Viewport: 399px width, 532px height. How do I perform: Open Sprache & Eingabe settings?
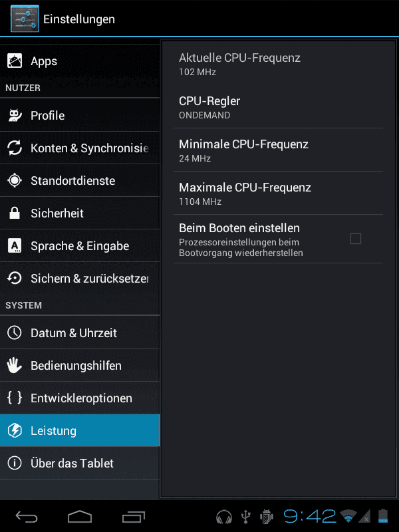pyautogui.click(x=80, y=245)
